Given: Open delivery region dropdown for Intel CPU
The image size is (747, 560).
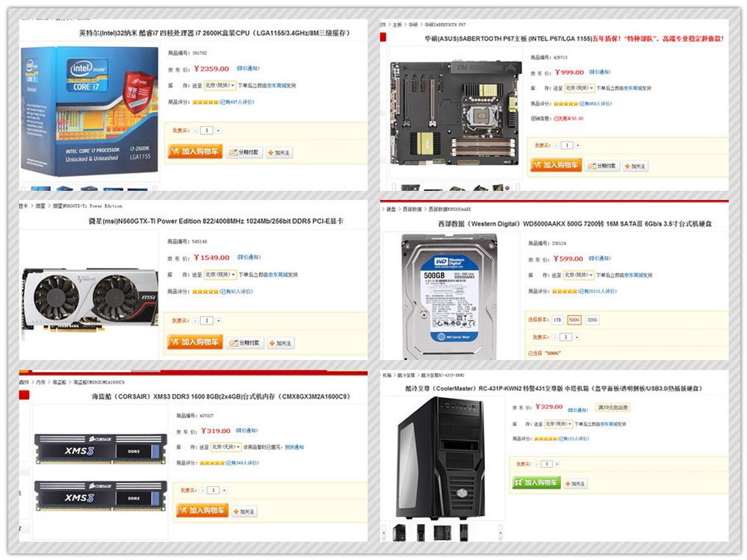Looking at the screenshot, I should (x=220, y=85).
